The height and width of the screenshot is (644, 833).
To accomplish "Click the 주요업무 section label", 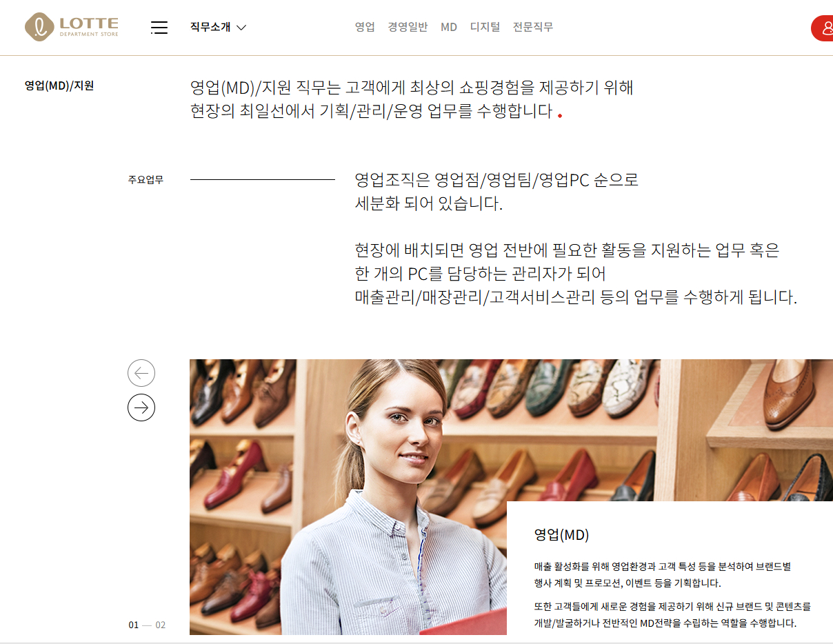I will (x=145, y=180).
